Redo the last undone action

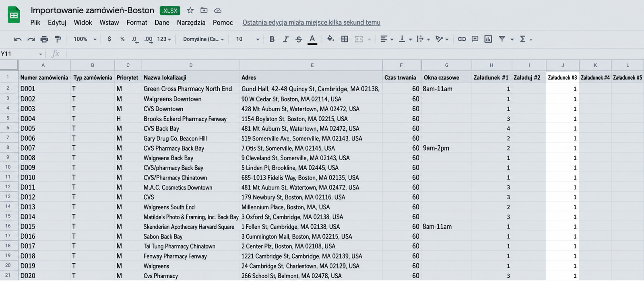pyautogui.click(x=31, y=39)
